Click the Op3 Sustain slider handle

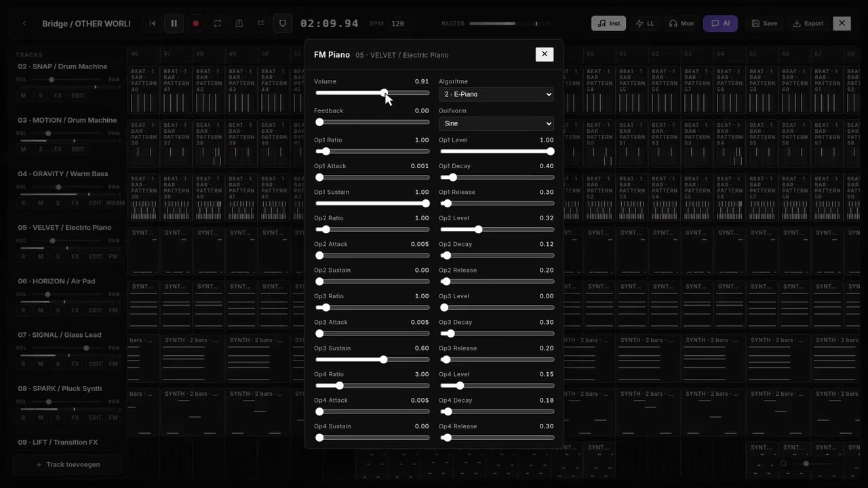pos(384,360)
